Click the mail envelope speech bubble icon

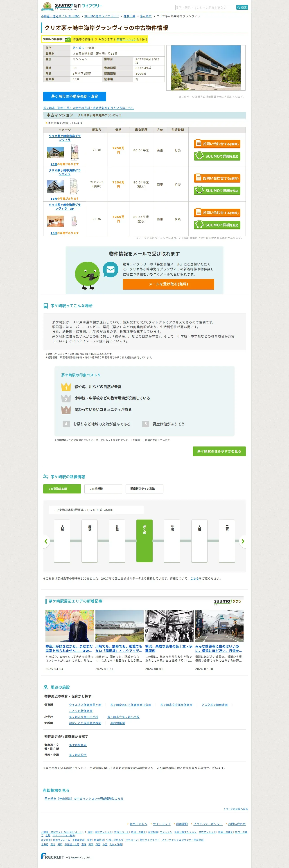pyautogui.click(x=110, y=270)
